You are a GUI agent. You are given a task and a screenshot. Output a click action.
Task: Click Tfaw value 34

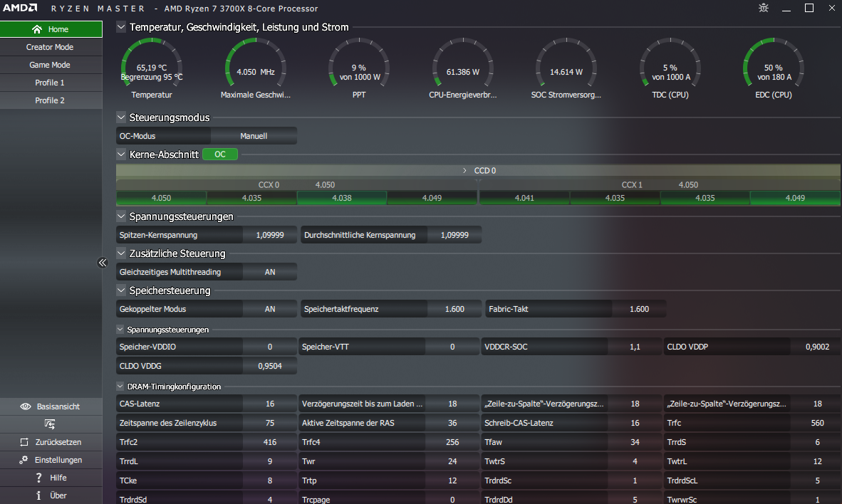tap(635, 442)
